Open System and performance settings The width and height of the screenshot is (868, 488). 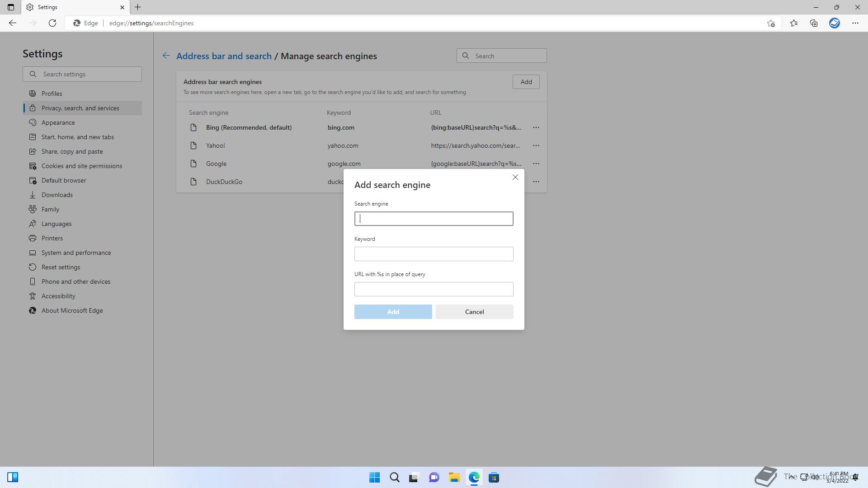82,253
